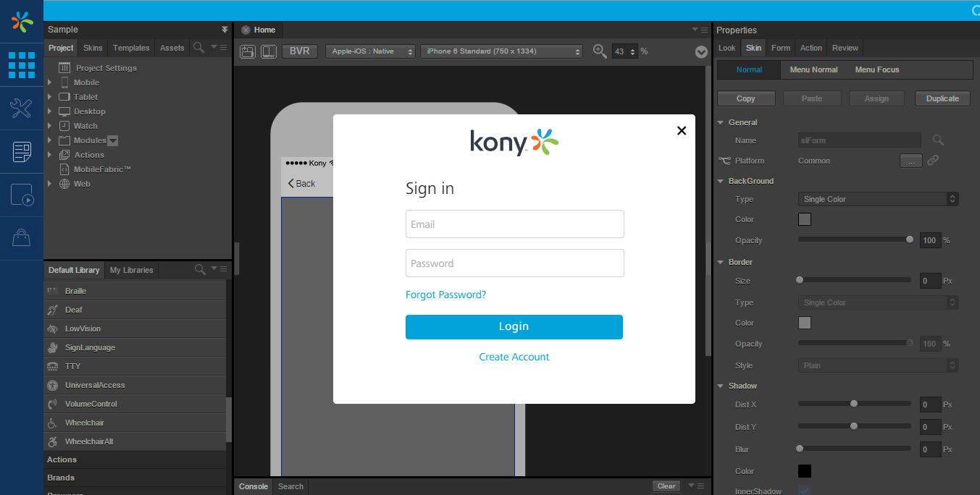980x495 pixels.
Task: Switch to the Templates tab
Action: [131, 48]
